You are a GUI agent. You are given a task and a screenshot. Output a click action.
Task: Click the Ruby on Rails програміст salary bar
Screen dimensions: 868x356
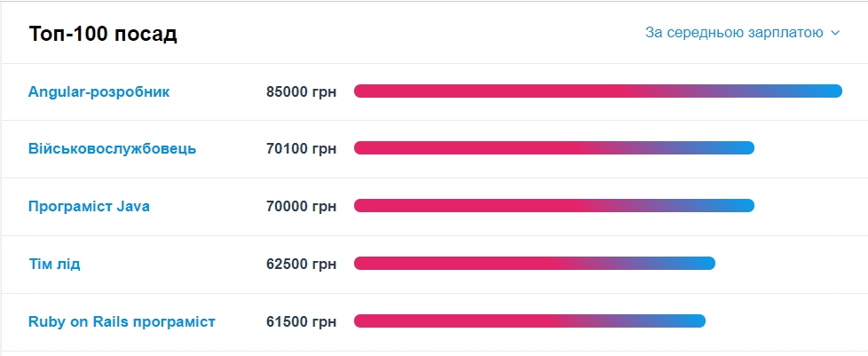click(529, 321)
